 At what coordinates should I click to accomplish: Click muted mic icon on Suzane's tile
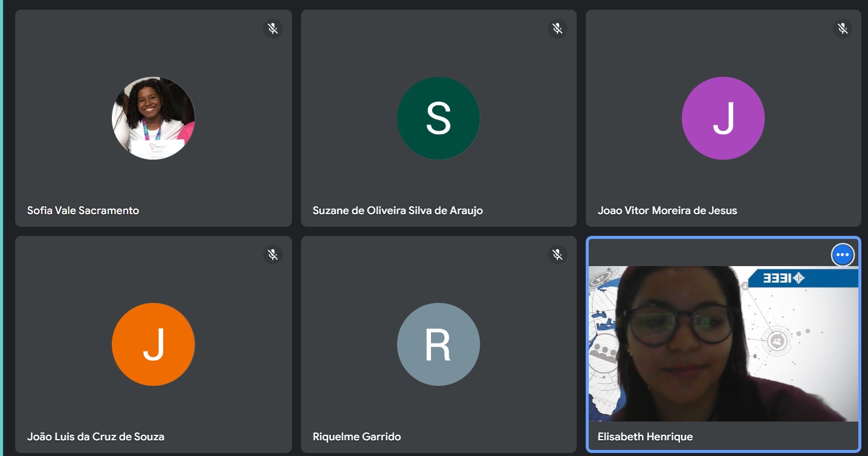(x=557, y=28)
